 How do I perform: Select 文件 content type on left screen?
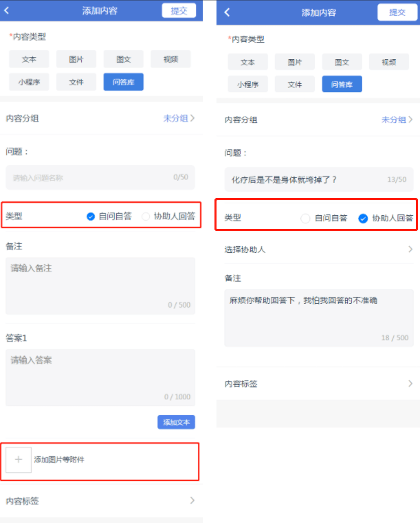click(x=76, y=82)
